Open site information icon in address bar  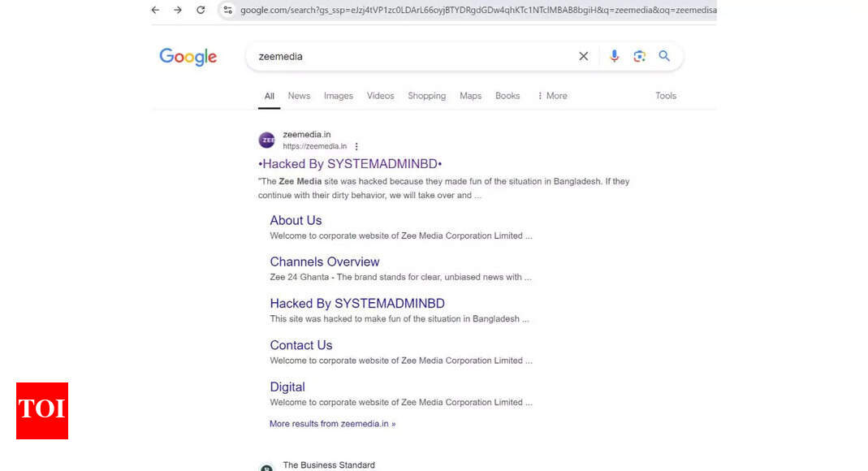227,10
